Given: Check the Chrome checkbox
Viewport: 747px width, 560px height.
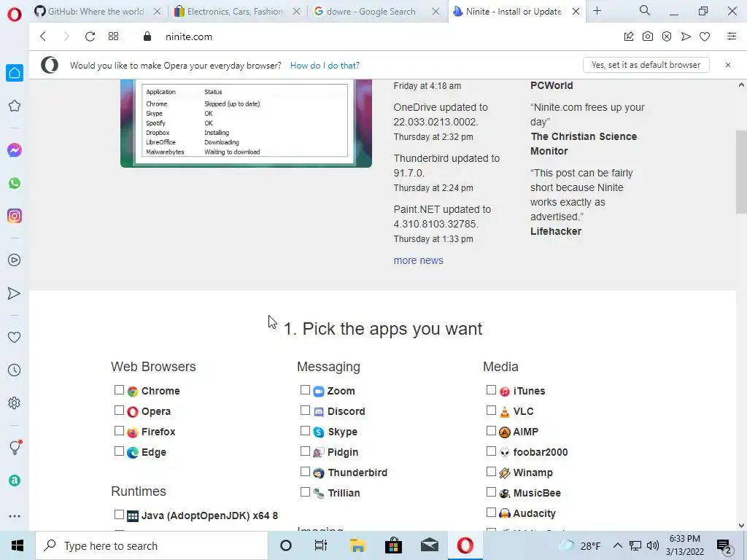Looking at the screenshot, I should coord(119,390).
